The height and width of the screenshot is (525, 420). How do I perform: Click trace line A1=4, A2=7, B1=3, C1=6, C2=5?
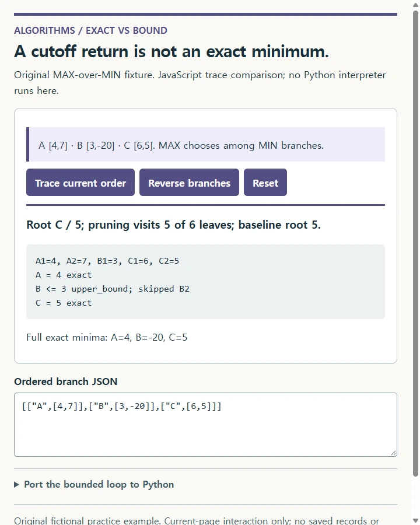tap(107, 261)
